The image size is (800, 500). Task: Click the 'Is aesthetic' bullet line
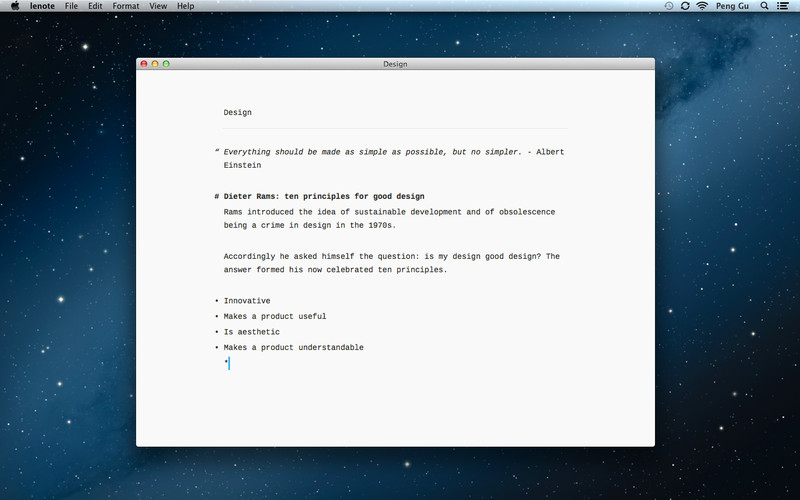[x=251, y=332]
